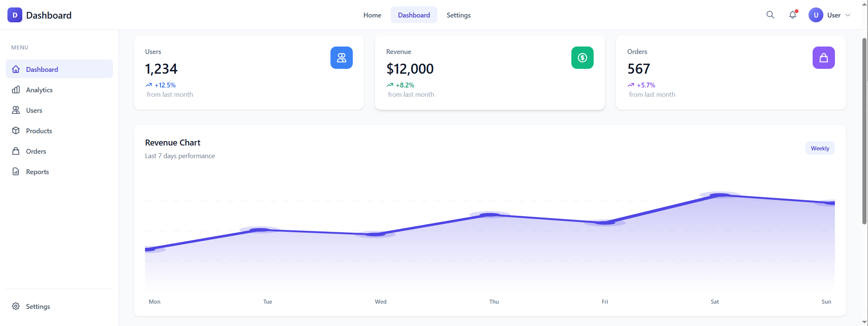Click the green dollar icon on Revenue card
Screen dimensions: 868x326
(583, 58)
